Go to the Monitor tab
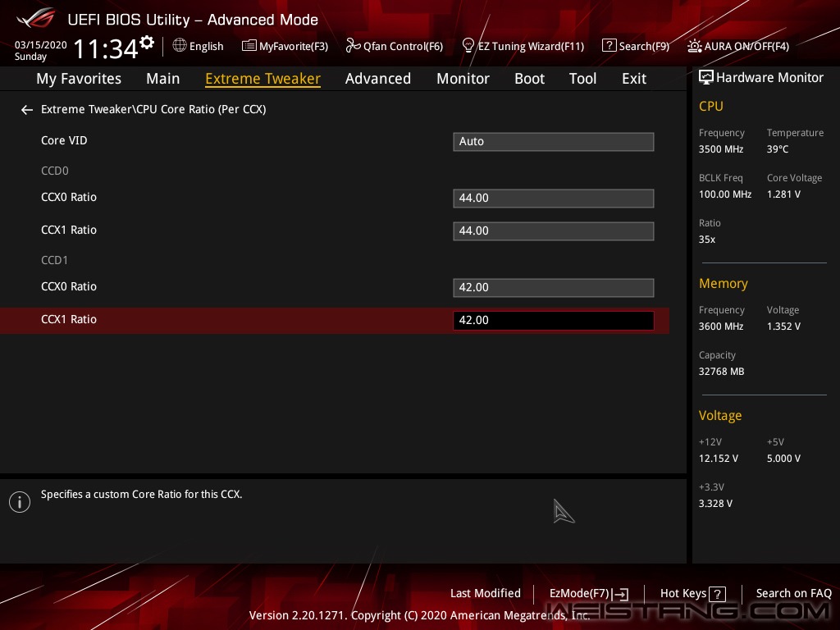This screenshot has width=840, height=630. coord(463,79)
